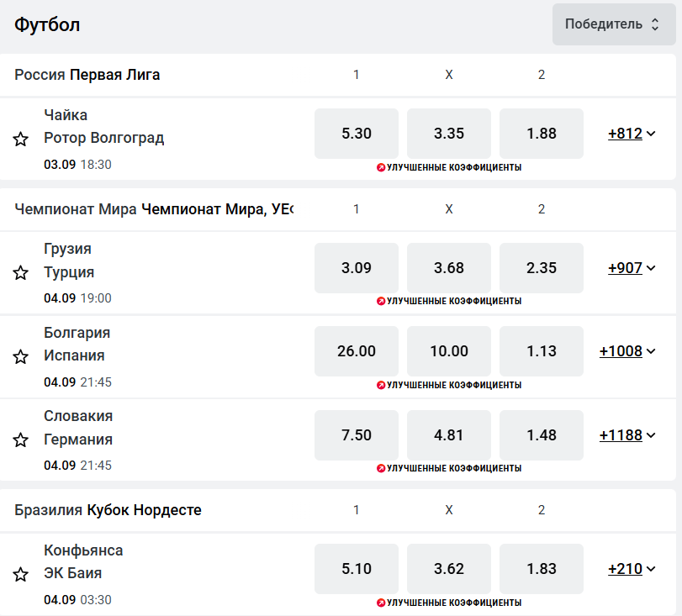This screenshot has height=616, width=682.
Task: Click star icon next to Конфьянса match
Action: (21, 574)
